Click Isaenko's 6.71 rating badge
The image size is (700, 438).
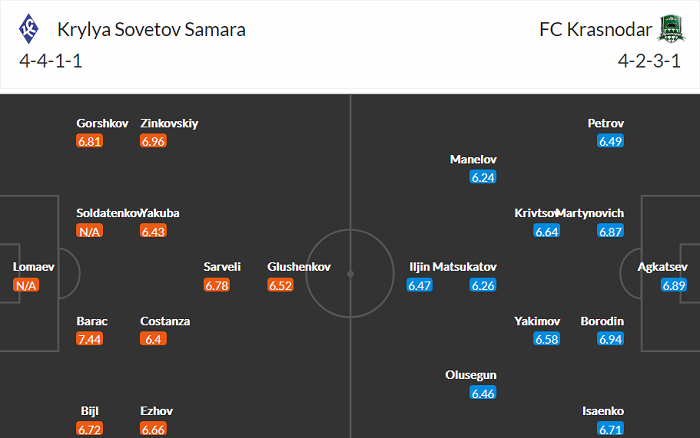pos(611,429)
